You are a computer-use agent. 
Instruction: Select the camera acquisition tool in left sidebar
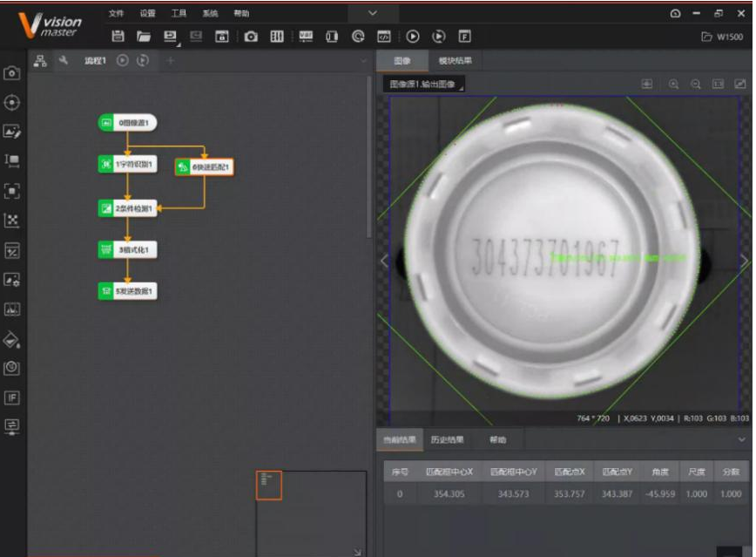[x=12, y=73]
